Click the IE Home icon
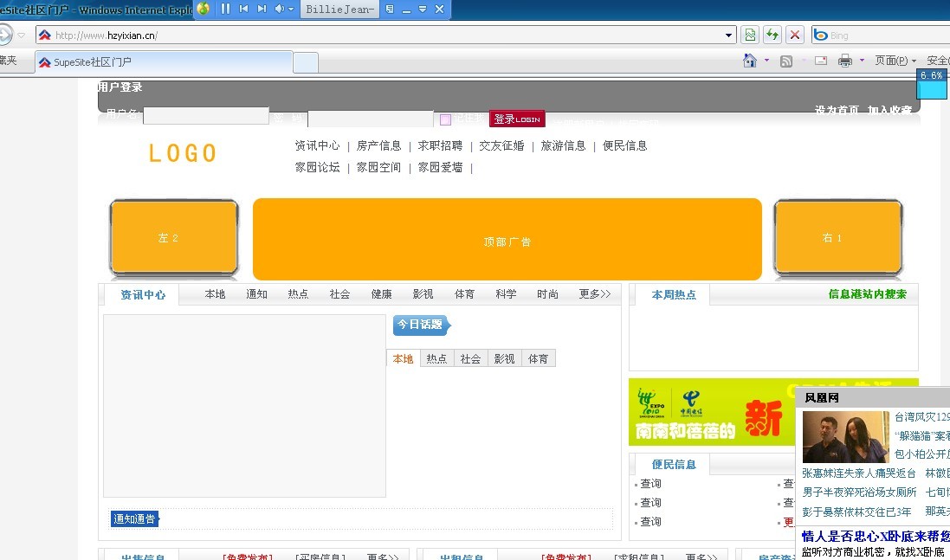Viewport: 950px width, 560px height. coord(750,61)
